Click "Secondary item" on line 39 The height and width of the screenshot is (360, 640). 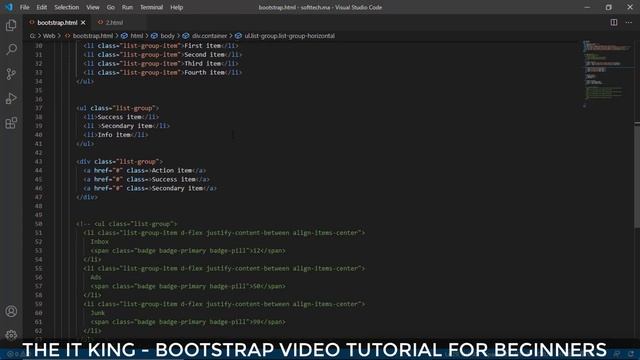pos(127,126)
